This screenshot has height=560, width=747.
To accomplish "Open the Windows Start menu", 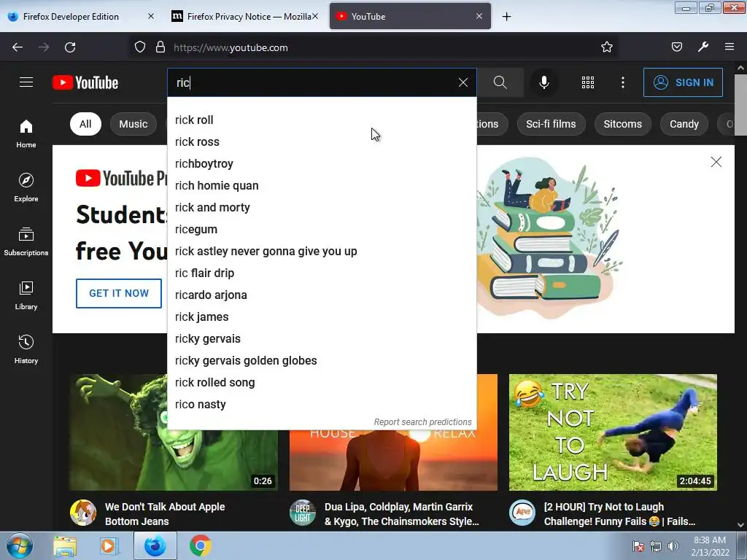I will tap(20, 545).
